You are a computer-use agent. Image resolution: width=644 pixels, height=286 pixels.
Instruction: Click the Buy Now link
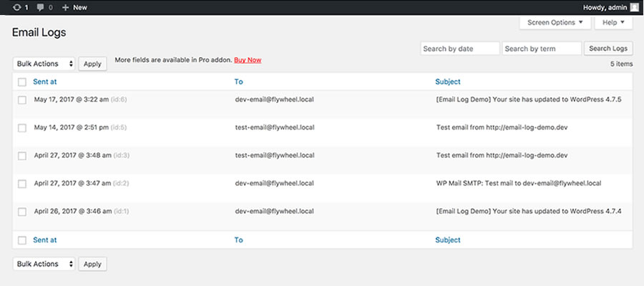[248, 60]
